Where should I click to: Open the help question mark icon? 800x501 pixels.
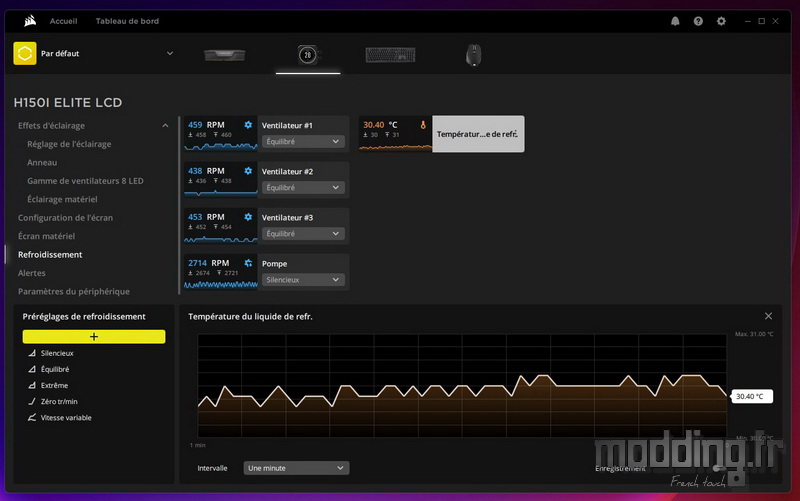tap(698, 21)
